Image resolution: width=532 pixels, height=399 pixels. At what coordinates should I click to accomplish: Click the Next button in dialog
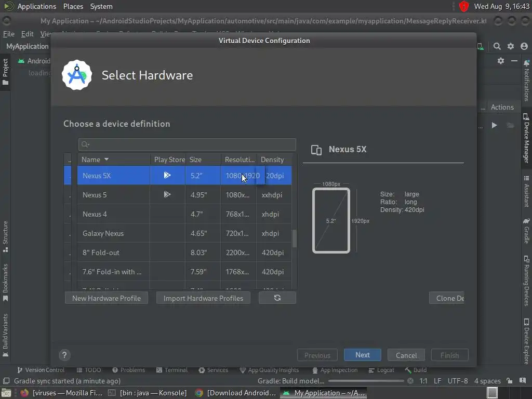pyautogui.click(x=362, y=355)
